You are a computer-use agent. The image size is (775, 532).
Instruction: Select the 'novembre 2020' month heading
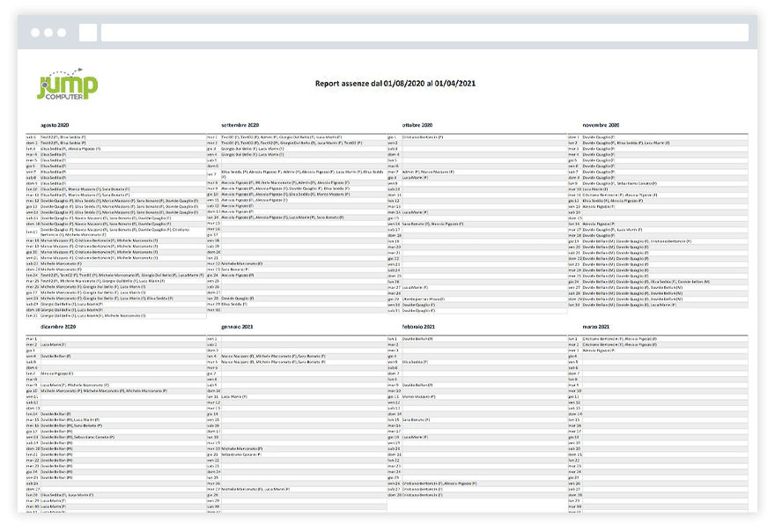coord(601,125)
